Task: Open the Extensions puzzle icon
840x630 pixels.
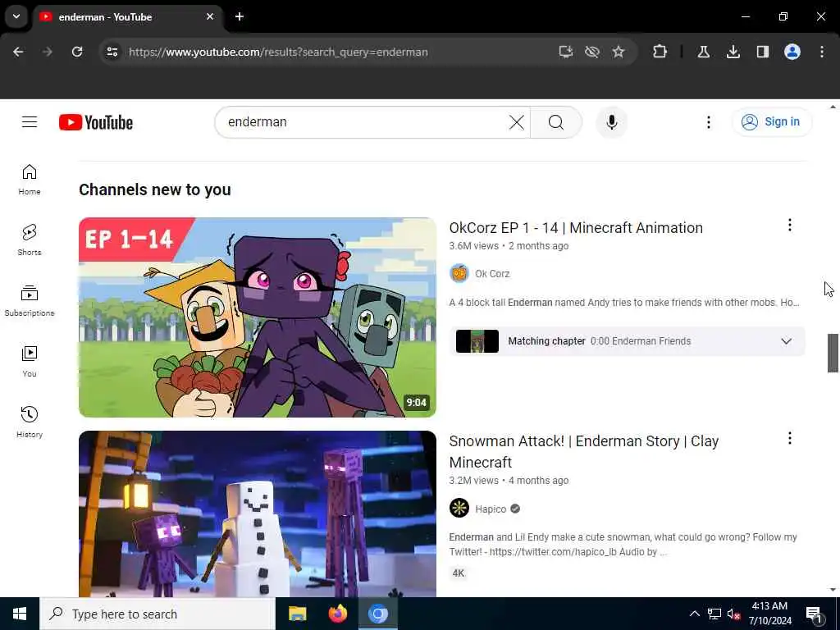Action: pos(660,52)
